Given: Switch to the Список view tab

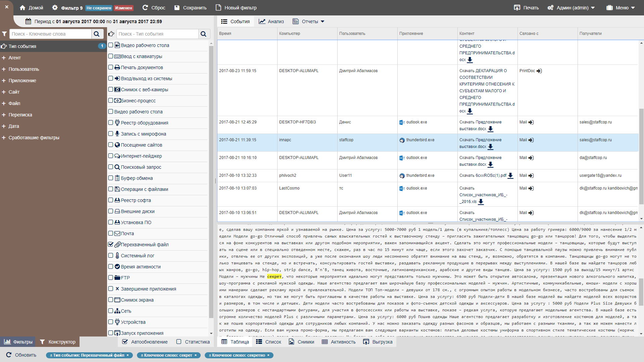Looking at the screenshot, I should click(268, 342).
